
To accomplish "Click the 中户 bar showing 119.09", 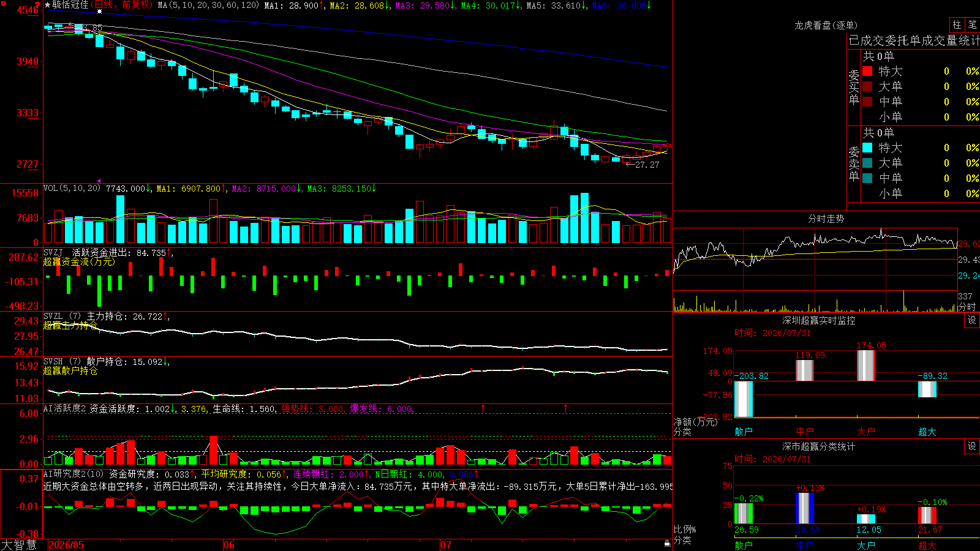I will coord(805,370).
